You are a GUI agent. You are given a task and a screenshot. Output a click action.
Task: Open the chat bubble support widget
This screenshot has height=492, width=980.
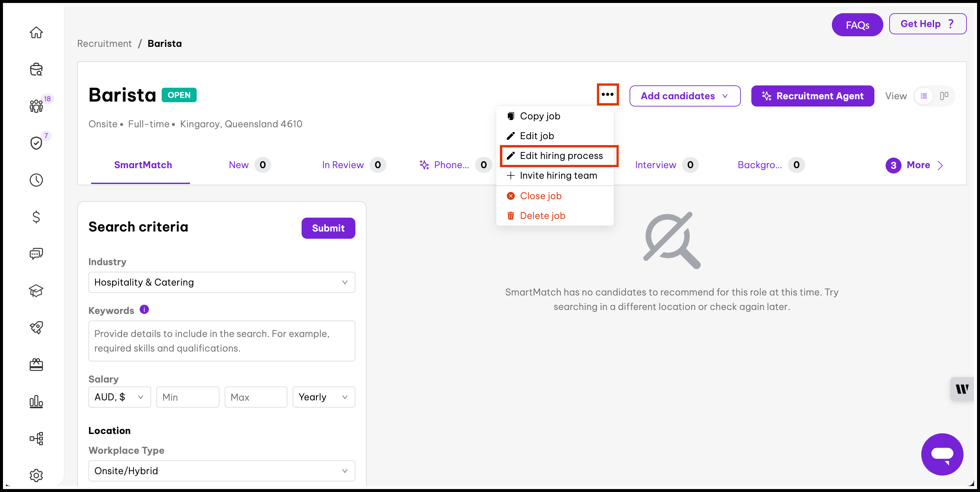942,454
